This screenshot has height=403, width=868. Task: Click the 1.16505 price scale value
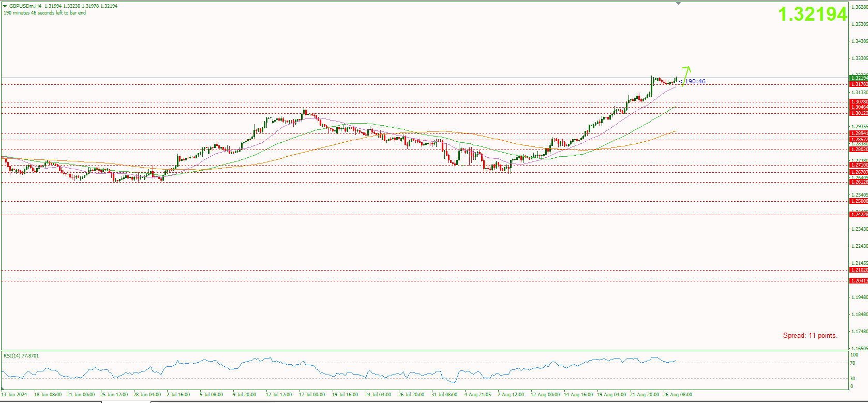(860, 349)
